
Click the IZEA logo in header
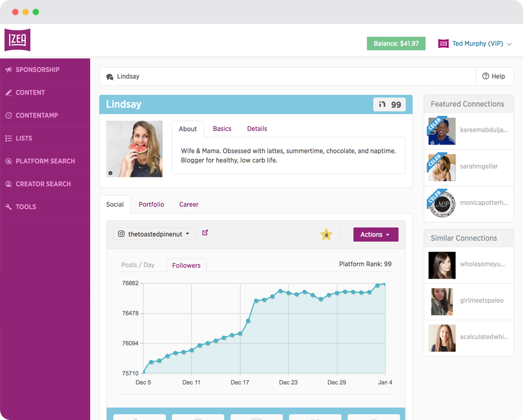(x=17, y=40)
